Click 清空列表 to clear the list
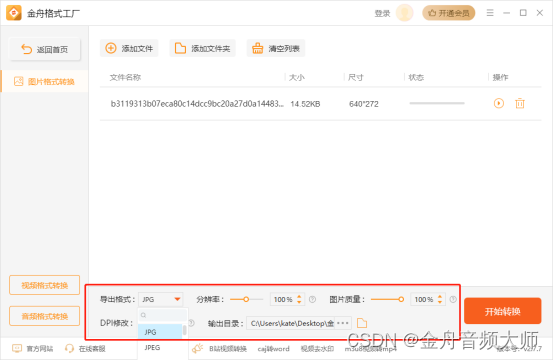 [276, 48]
